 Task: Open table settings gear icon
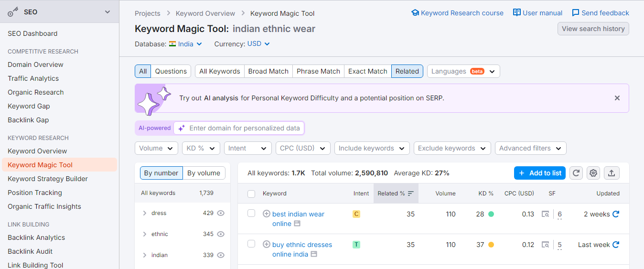pos(593,173)
